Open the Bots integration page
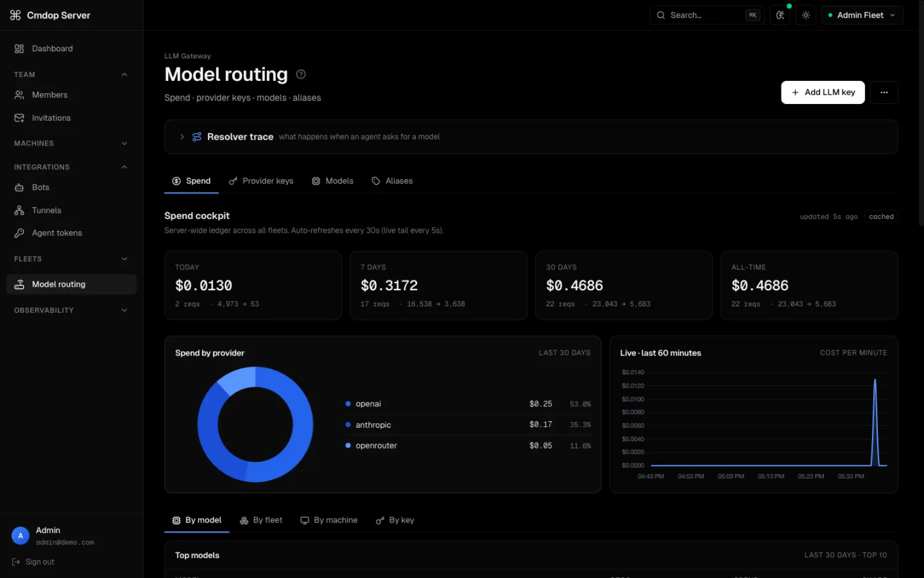The height and width of the screenshot is (578, 924). 72,187
